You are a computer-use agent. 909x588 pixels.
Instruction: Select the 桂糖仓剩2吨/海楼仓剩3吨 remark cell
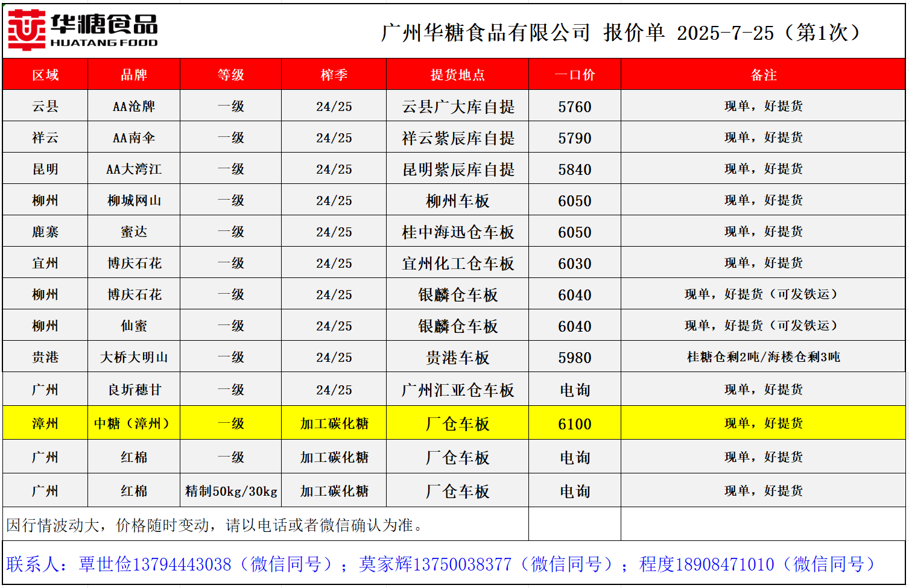[x=763, y=357]
